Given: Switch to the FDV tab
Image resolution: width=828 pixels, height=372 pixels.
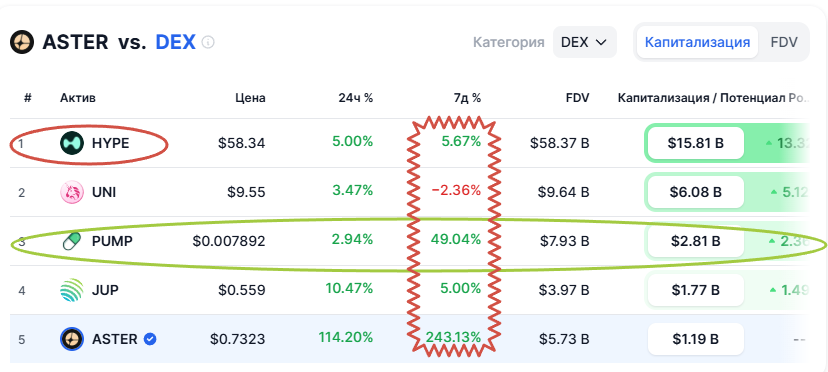Looking at the screenshot, I should click(784, 42).
